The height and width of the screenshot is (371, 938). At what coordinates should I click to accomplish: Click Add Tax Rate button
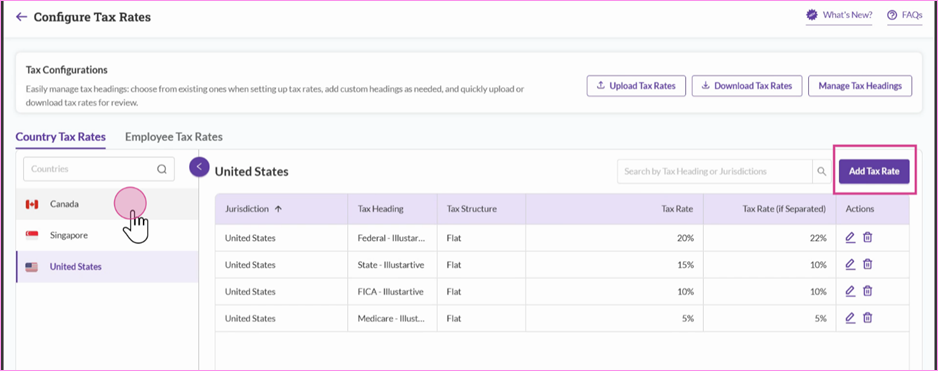874,171
